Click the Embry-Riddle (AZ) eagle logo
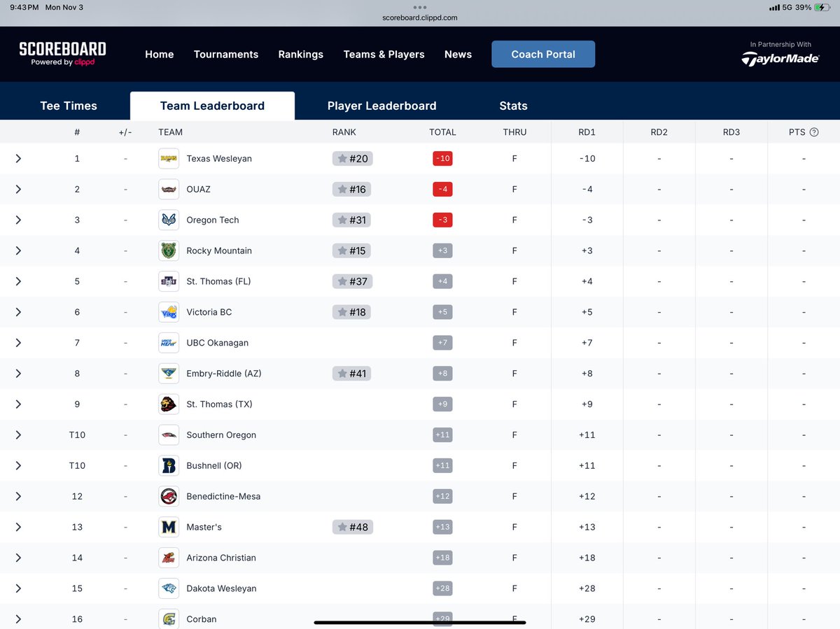Screen dimensions: 840x629 [x=169, y=374]
